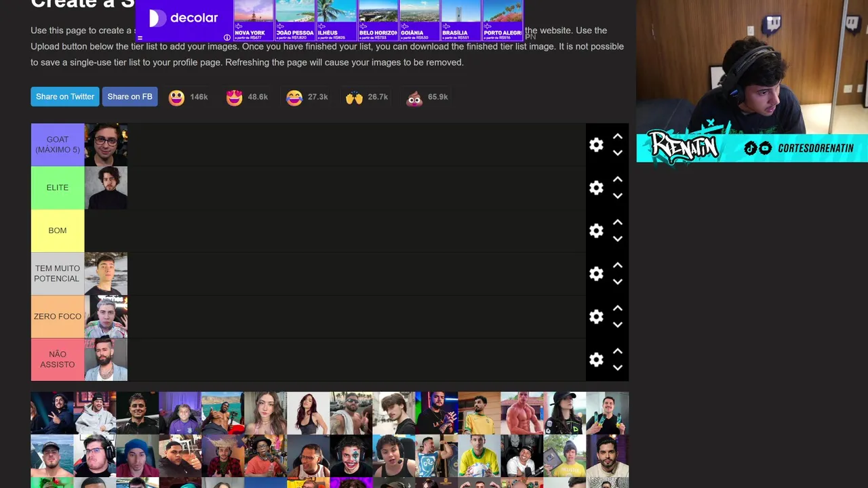
Task: Click Share on FB button
Action: (x=130, y=97)
